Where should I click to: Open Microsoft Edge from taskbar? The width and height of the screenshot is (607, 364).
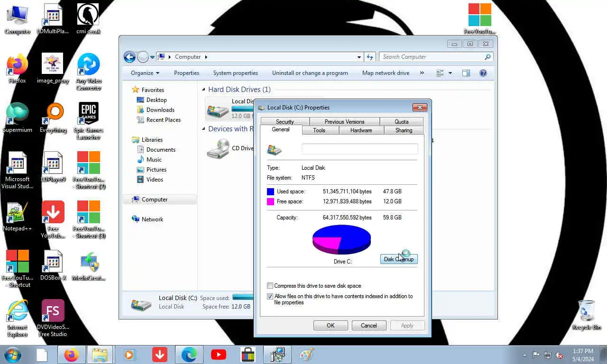[189, 355]
